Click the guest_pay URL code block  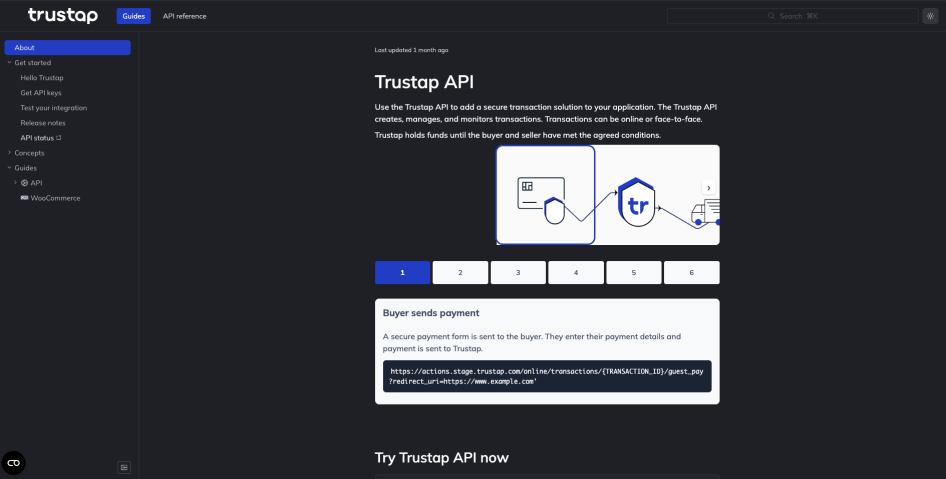(x=547, y=376)
